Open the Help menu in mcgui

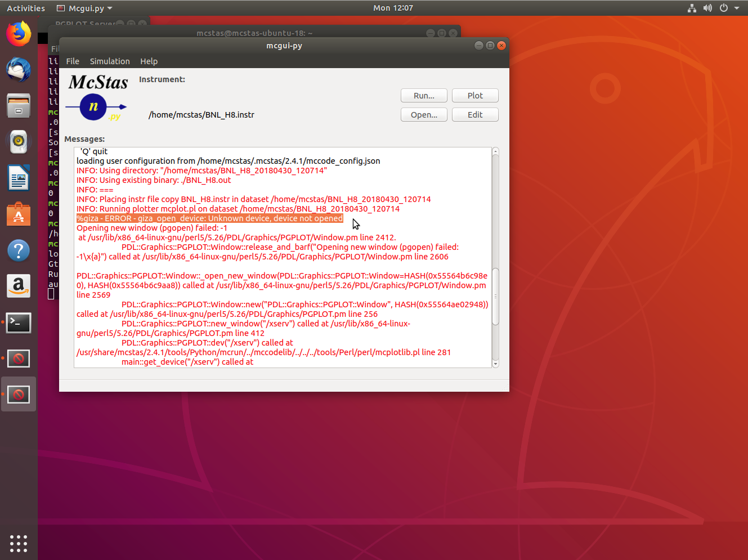click(149, 61)
